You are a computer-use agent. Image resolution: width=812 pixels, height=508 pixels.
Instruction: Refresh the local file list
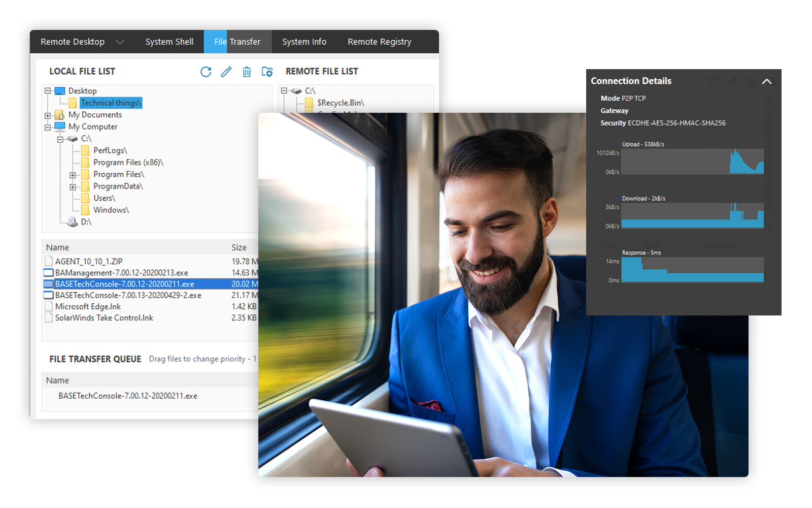(x=206, y=72)
